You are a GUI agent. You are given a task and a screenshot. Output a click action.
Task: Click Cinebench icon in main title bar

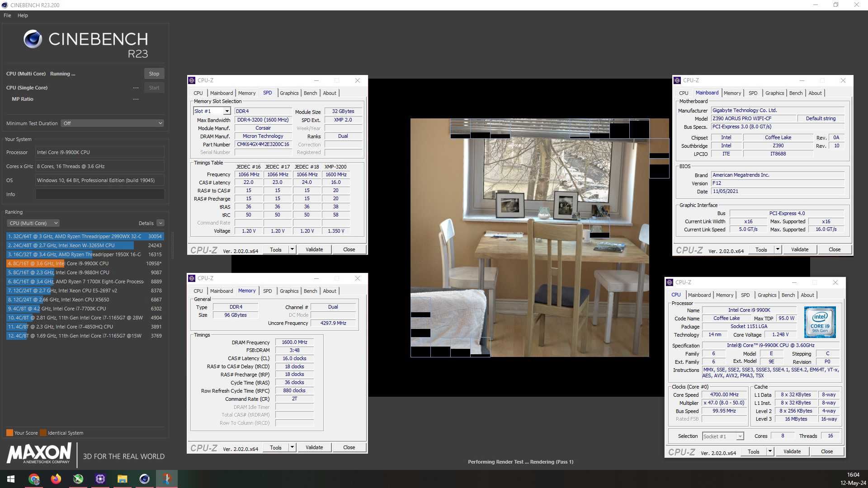pos(5,5)
